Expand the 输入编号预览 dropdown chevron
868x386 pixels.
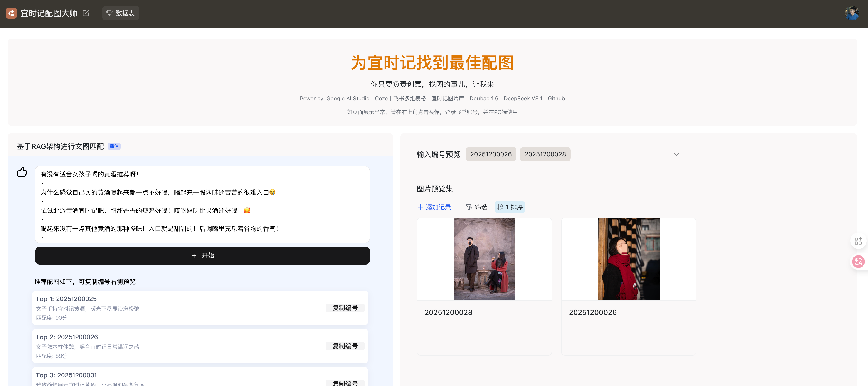[x=676, y=154]
